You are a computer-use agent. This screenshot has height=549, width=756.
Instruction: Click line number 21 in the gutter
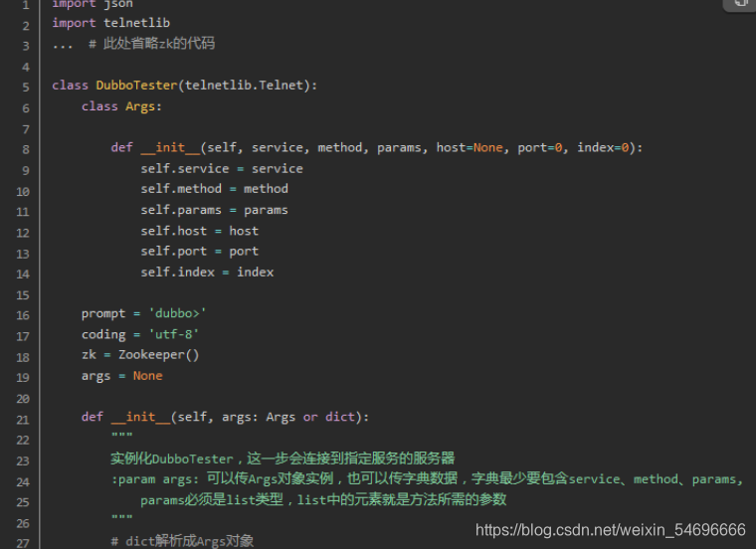tap(23, 420)
